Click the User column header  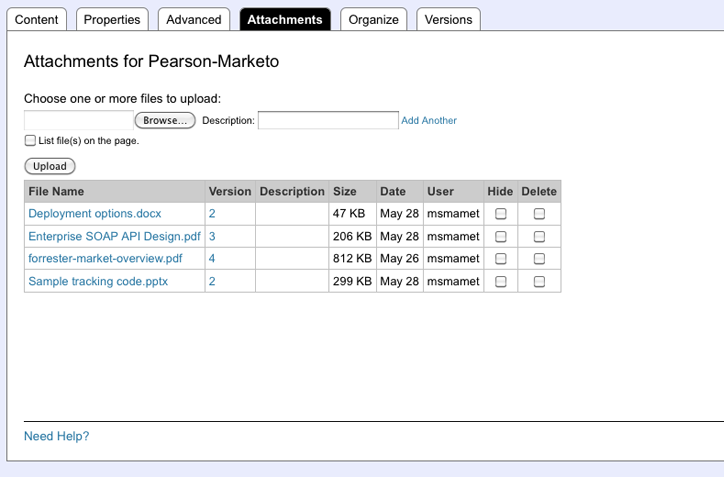coord(453,192)
